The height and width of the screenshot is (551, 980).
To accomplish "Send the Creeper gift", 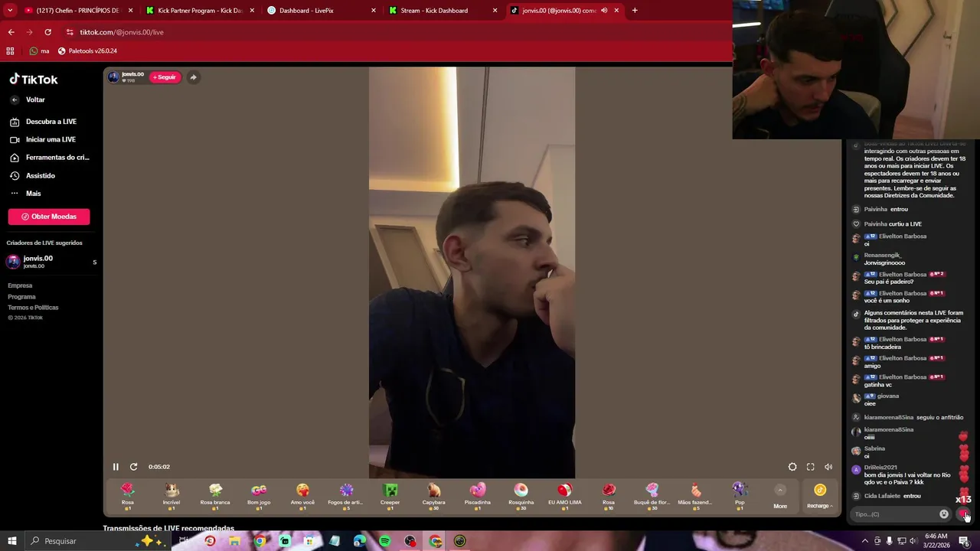I will [390, 496].
